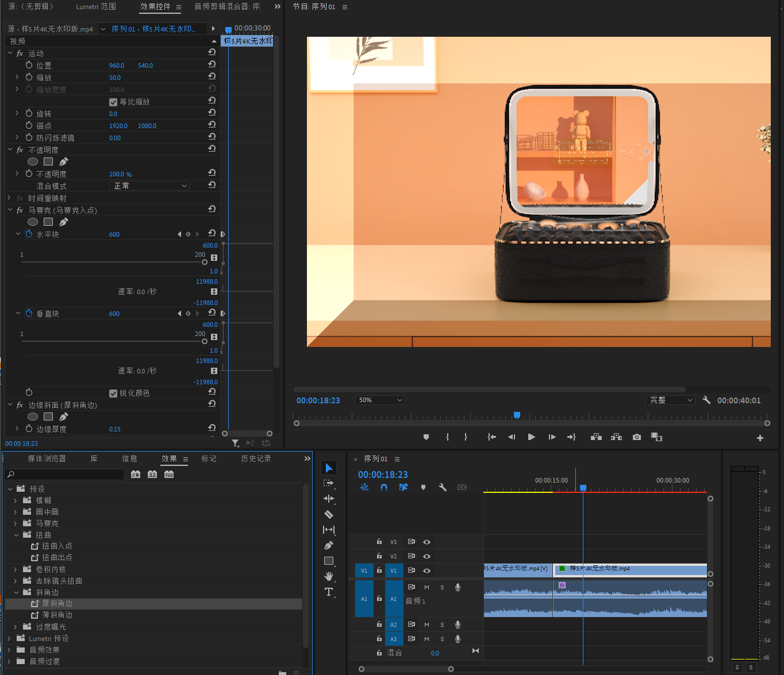Click the Add Marker icon in Program Monitor
The height and width of the screenshot is (675, 784).
[426, 437]
